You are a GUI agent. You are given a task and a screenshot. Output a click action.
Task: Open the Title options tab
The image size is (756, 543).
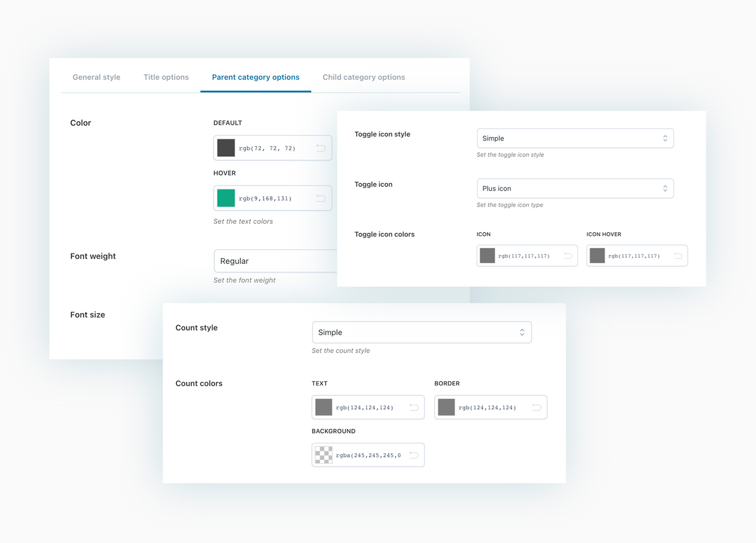[166, 77]
